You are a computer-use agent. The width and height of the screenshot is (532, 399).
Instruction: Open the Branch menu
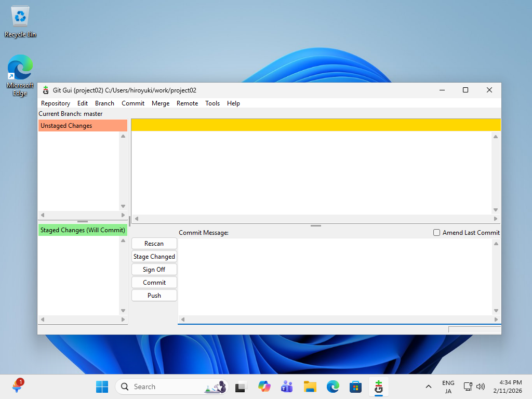pyautogui.click(x=104, y=103)
